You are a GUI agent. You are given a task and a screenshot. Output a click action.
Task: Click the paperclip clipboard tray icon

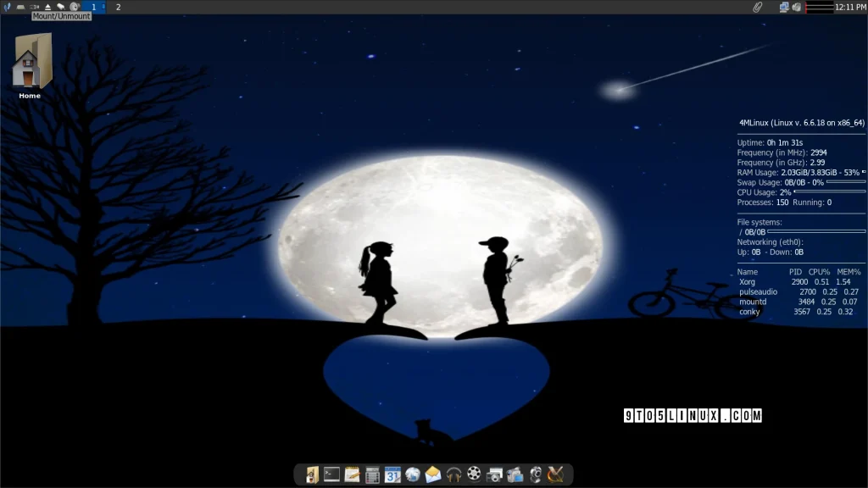(758, 7)
